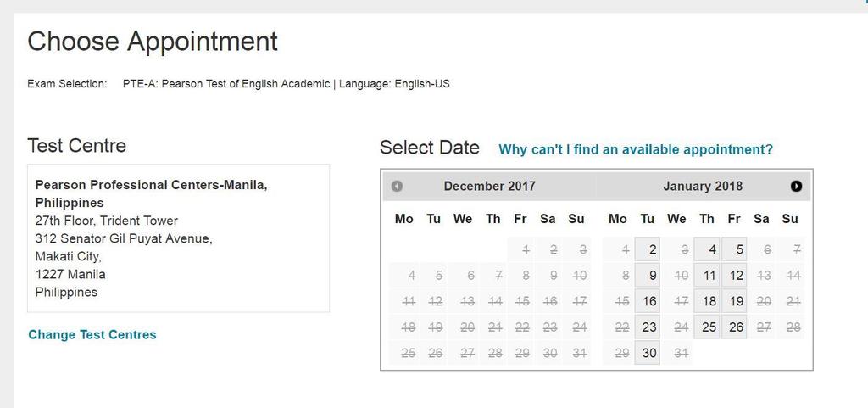Advance to next month using right arrow
The image size is (868, 408).
796,187
